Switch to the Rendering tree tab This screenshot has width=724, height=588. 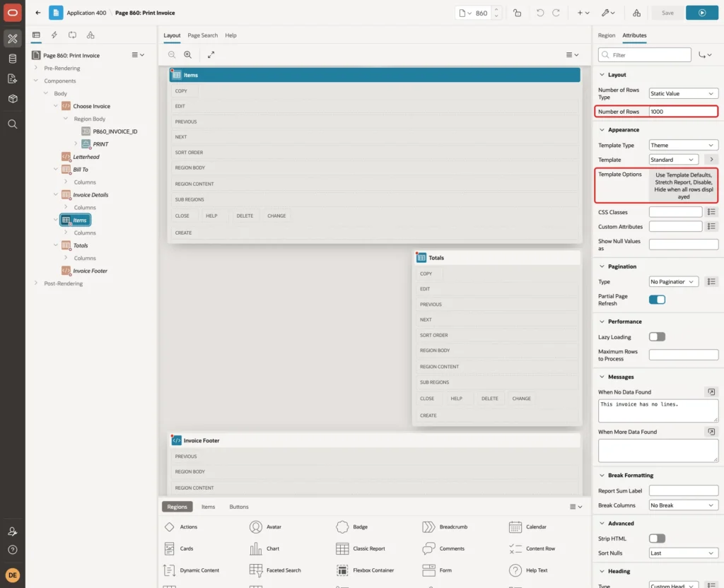(x=36, y=35)
